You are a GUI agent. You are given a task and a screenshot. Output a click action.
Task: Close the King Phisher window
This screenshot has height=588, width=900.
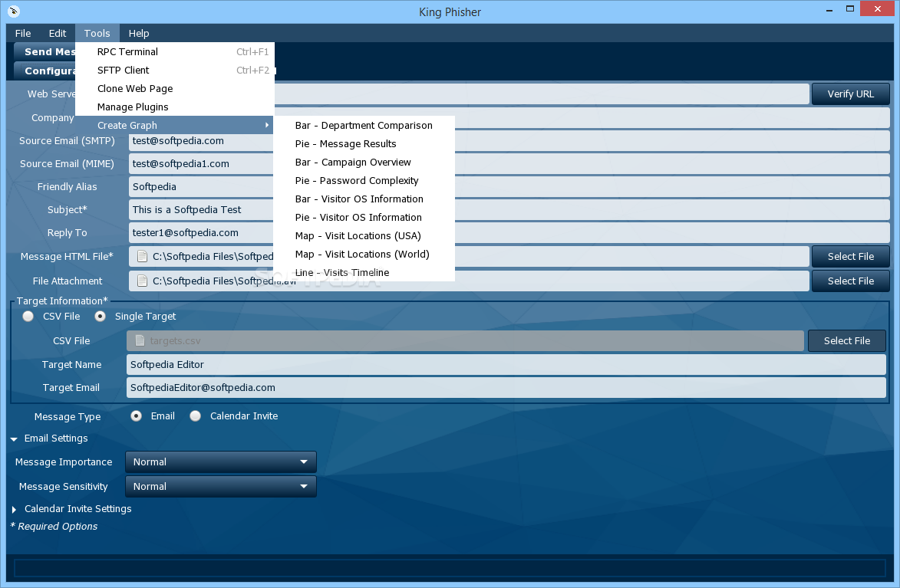[878, 8]
